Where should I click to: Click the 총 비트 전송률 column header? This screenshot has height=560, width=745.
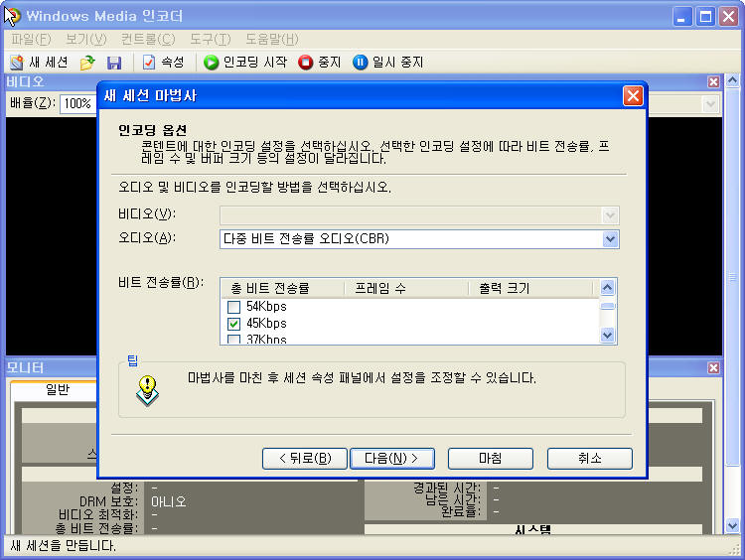(x=282, y=288)
